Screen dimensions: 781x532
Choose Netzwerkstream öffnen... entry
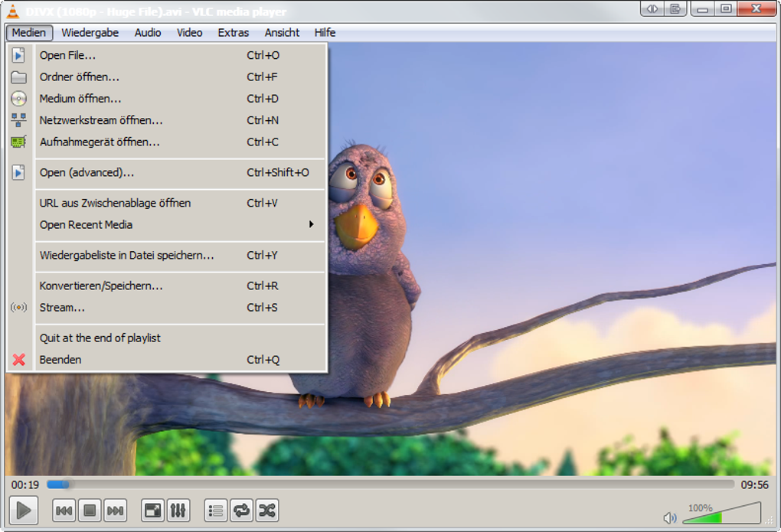(x=166, y=120)
